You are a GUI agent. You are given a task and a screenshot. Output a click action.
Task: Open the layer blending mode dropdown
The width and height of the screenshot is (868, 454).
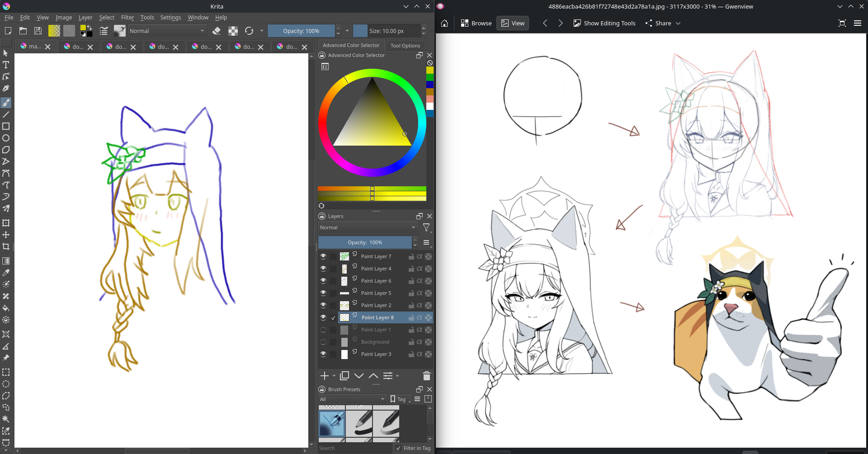click(x=368, y=227)
